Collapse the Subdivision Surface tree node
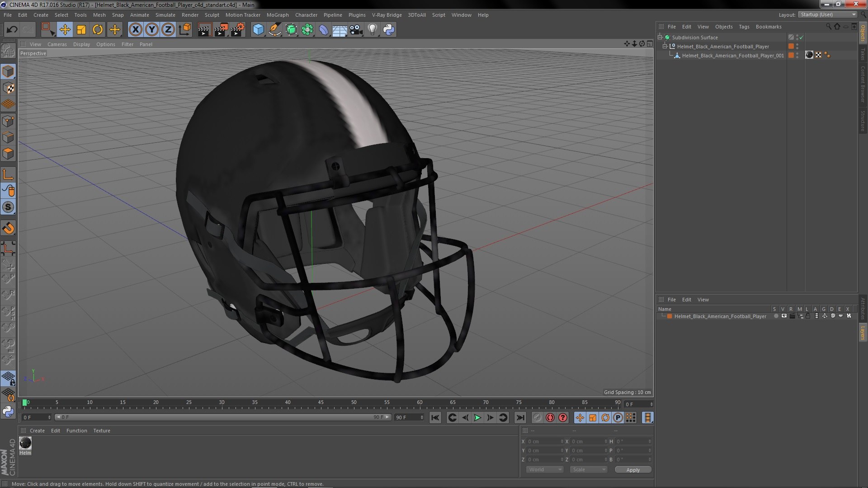The height and width of the screenshot is (488, 868). click(660, 37)
